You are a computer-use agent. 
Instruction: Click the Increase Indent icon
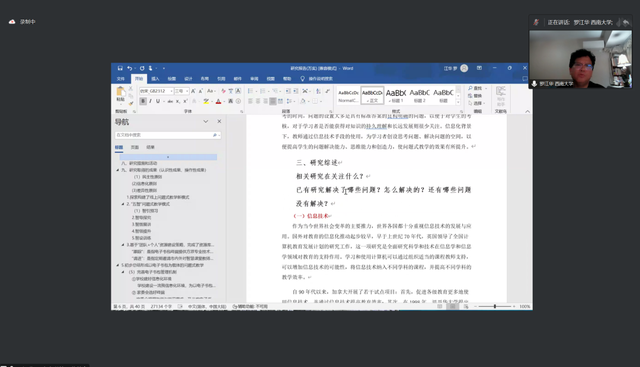pyautogui.click(x=296, y=91)
